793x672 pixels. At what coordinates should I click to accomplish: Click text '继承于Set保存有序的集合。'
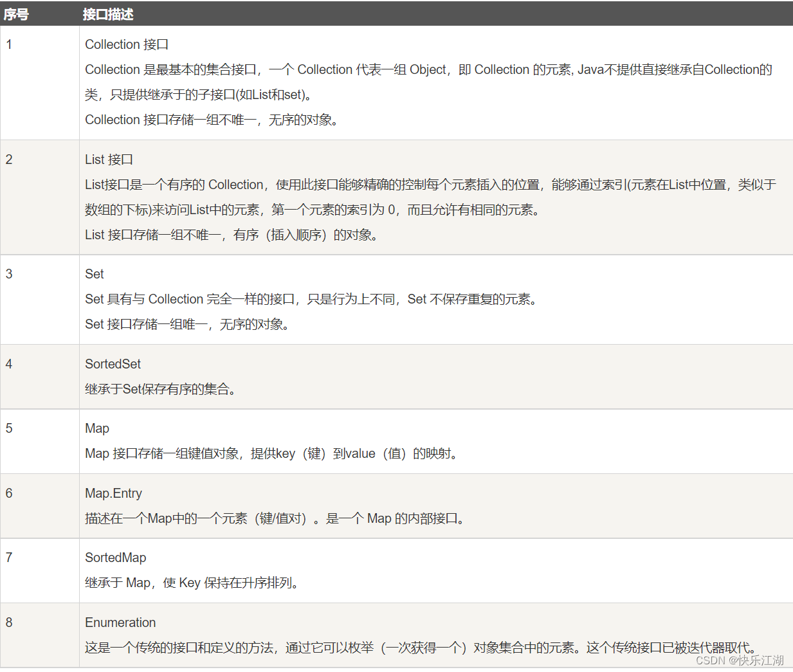pos(161,389)
